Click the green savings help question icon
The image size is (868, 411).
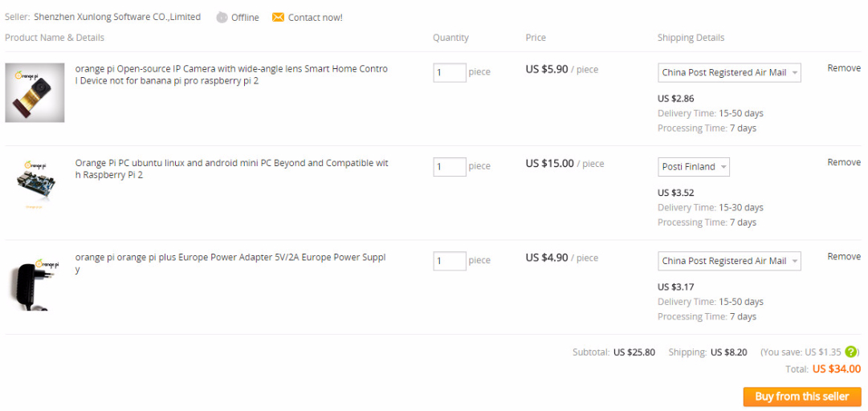pos(851,352)
